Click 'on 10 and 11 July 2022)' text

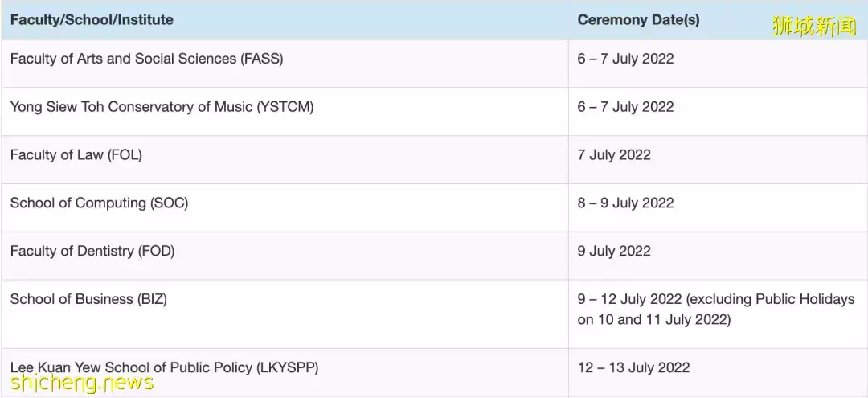653,320
